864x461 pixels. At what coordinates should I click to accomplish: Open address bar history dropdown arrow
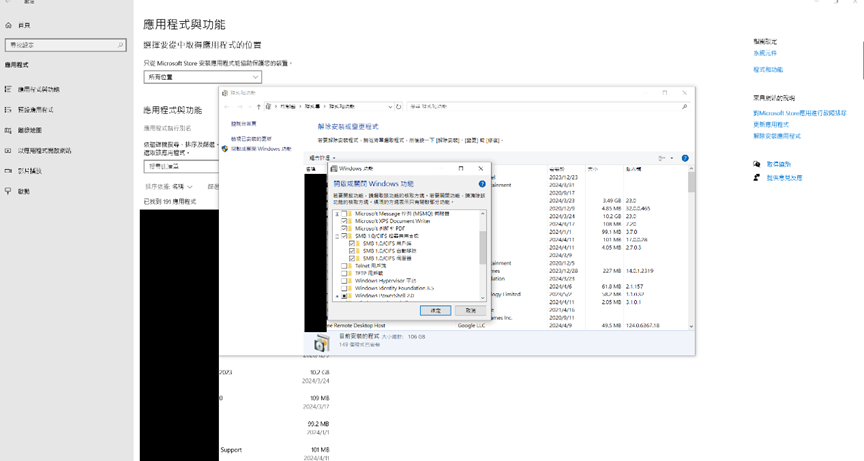tap(390, 106)
